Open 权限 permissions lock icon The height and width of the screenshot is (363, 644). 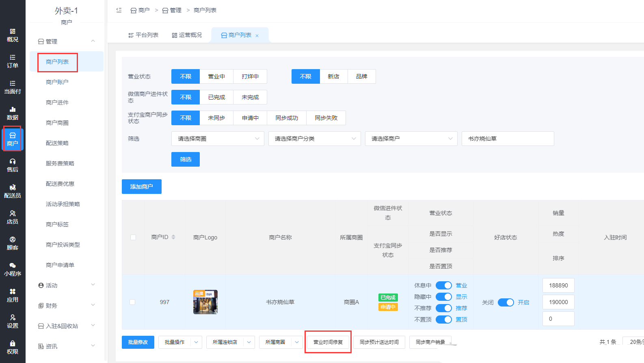[x=13, y=348]
